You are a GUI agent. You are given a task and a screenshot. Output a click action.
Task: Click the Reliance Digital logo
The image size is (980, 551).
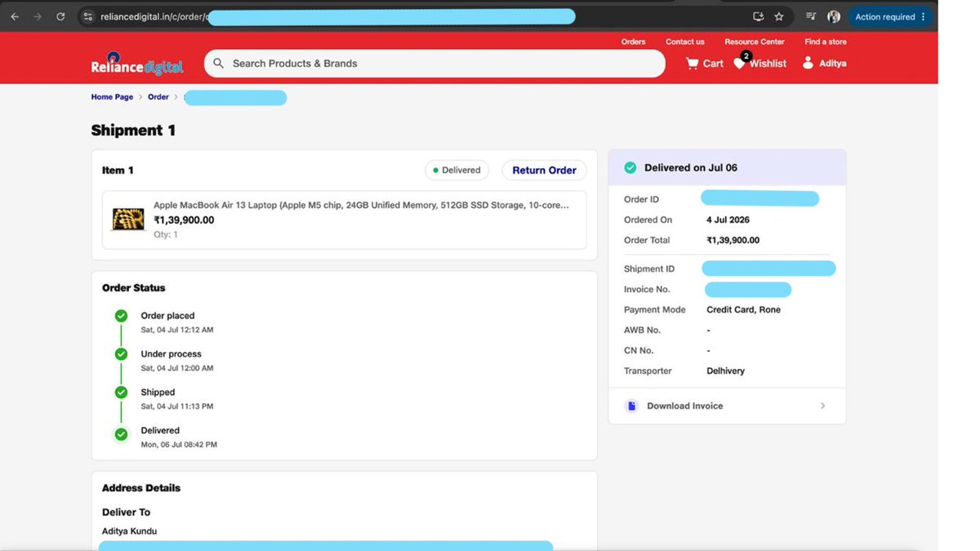(137, 64)
